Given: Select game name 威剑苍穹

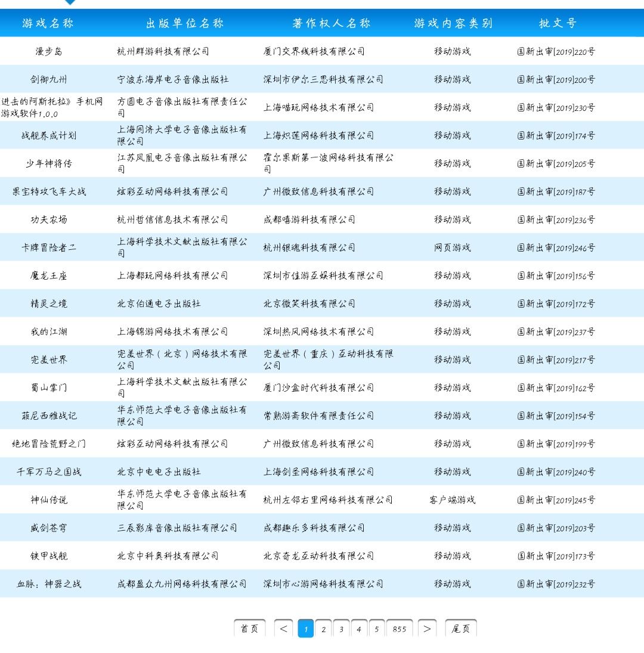Looking at the screenshot, I should click(x=49, y=528).
